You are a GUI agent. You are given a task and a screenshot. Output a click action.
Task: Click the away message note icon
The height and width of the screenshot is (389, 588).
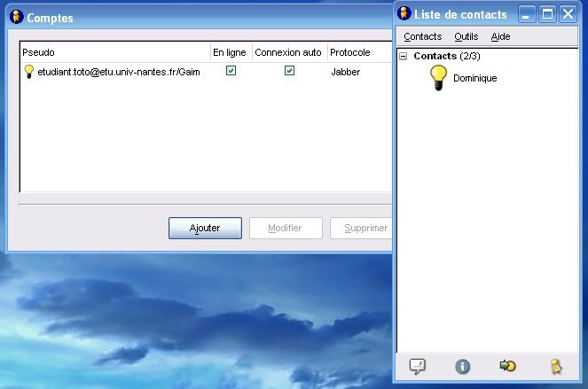point(554,365)
